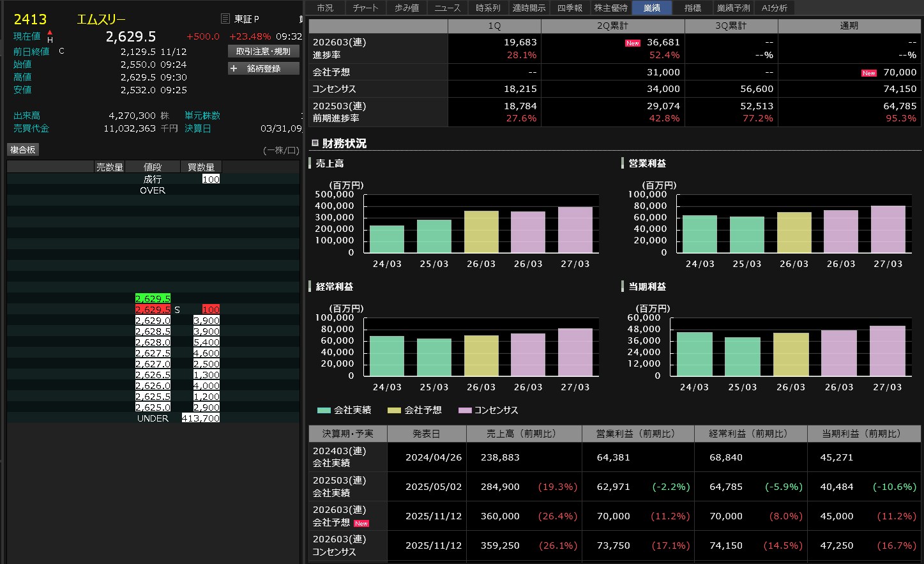The width and height of the screenshot is (924, 564).
Task: Open the チャート tab
Action: [x=365, y=8]
